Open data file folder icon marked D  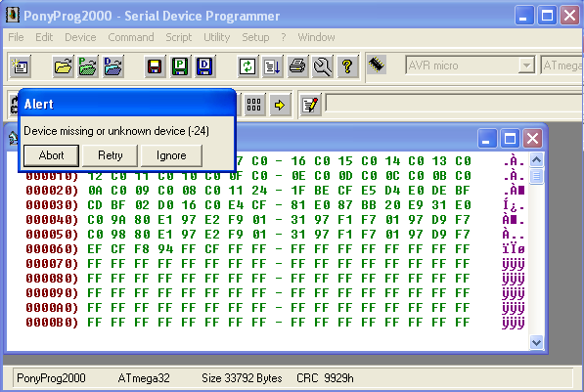pyautogui.click(x=113, y=67)
